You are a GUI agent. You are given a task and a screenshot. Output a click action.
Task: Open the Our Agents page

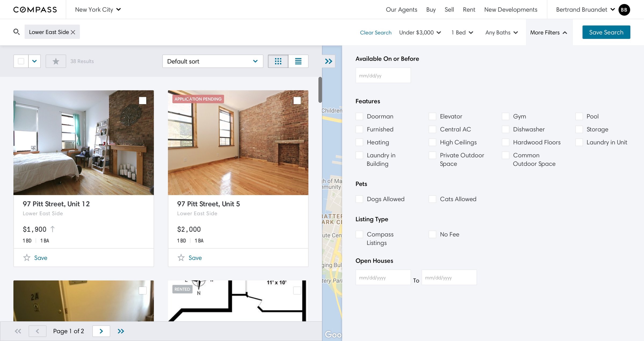tap(401, 10)
